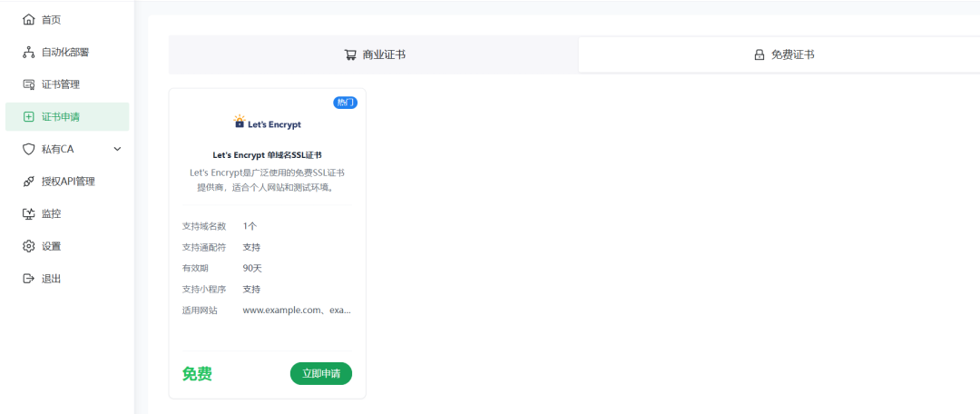Click the shopping cart icon in 商业证书 tab
The height and width of the screenshot is (414, 980).
point(350,55)
